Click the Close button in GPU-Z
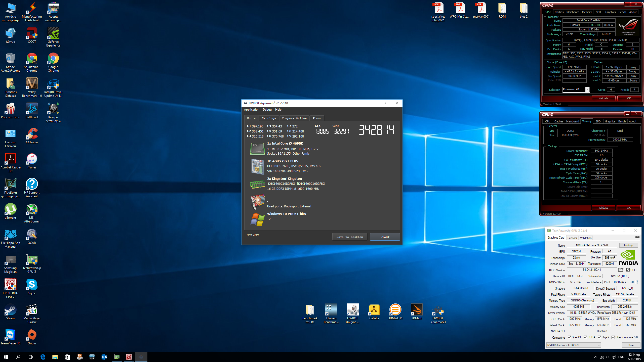 click(631, 345)
